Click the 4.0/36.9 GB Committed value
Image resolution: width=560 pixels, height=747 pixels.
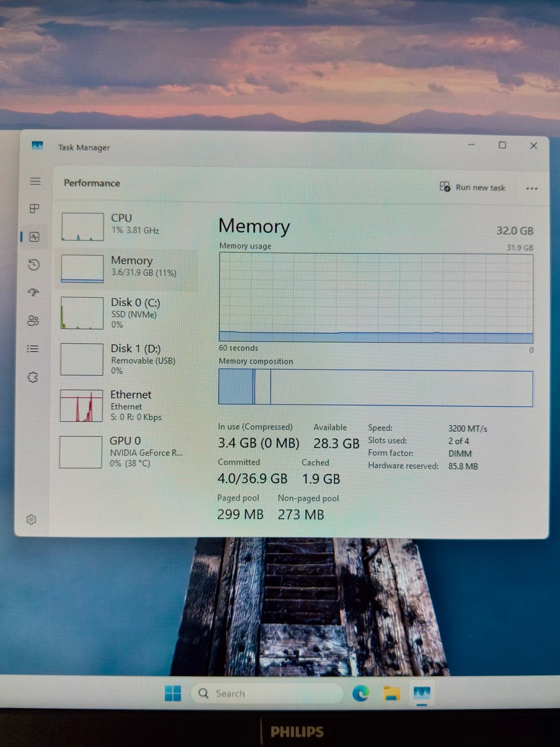(x=252, y=479)
